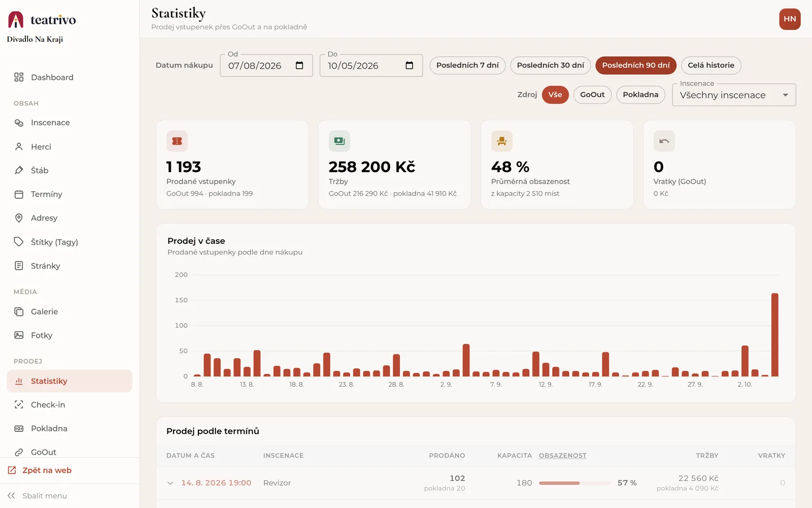Click the Štítky (Tagy) tag icon
Viewport: 812px width, 508px height.
coord(19,242)
